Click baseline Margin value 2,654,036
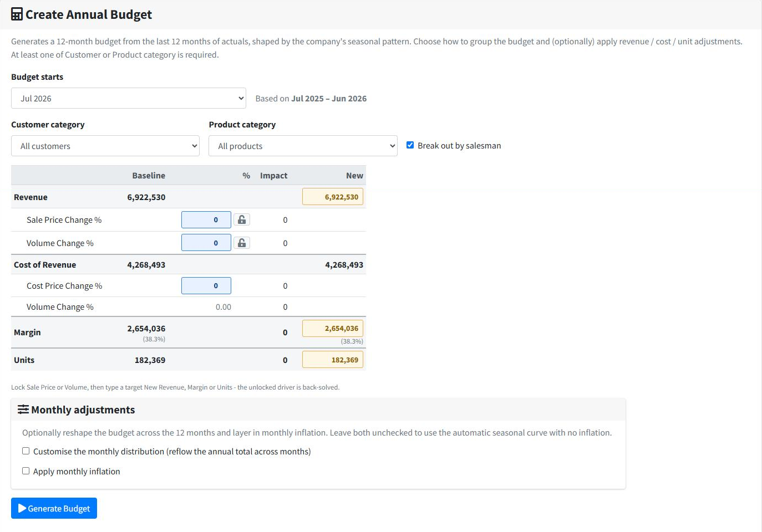Screen dimensions: 762x532 [x=146, y=328]
